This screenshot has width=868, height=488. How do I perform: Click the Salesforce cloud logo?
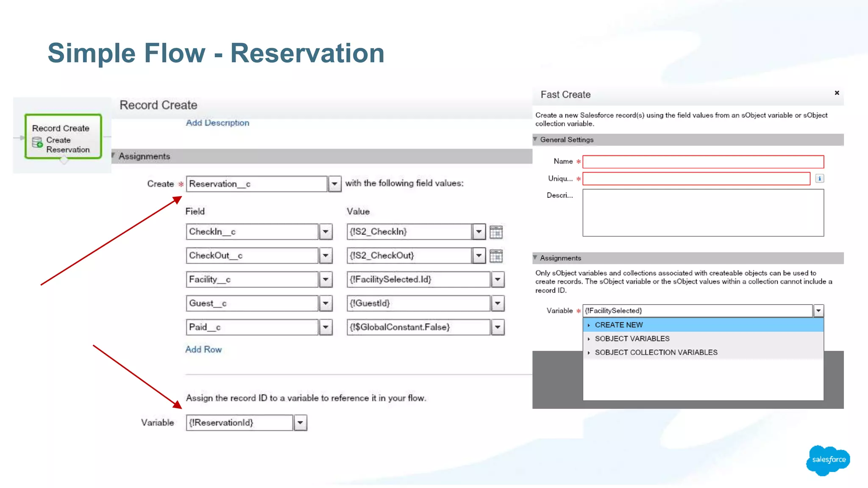(x=828, y=460)
